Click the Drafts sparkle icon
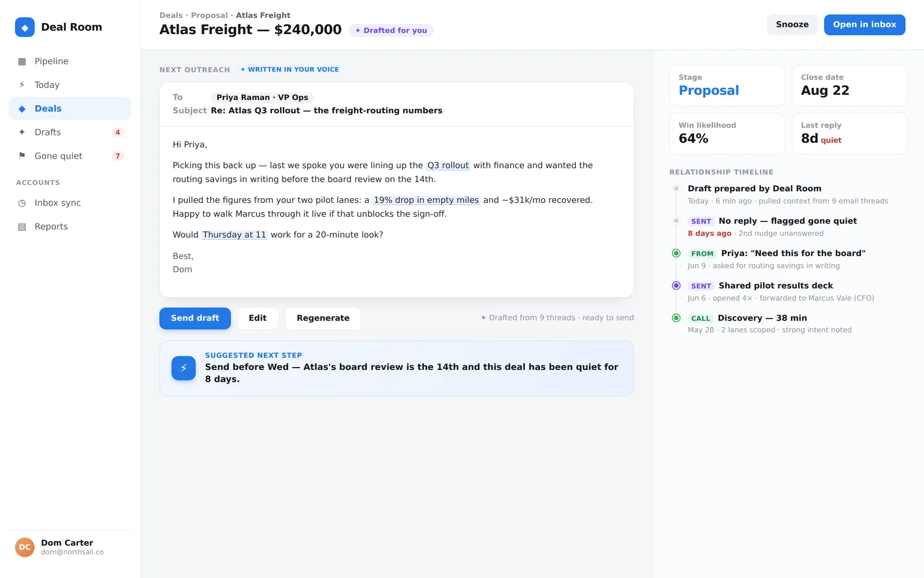This screenshot has height=578, width=924. 22,132
